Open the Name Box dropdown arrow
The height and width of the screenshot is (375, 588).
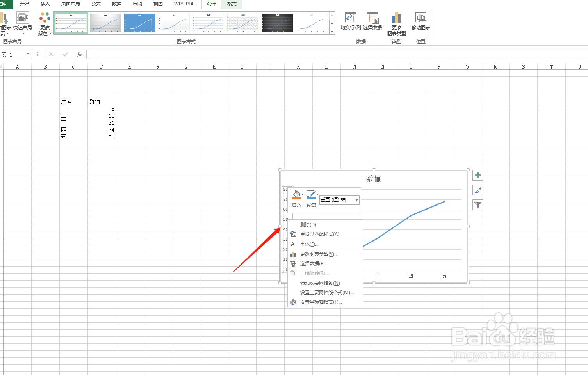pyautogui.click(x=28, y=54)
